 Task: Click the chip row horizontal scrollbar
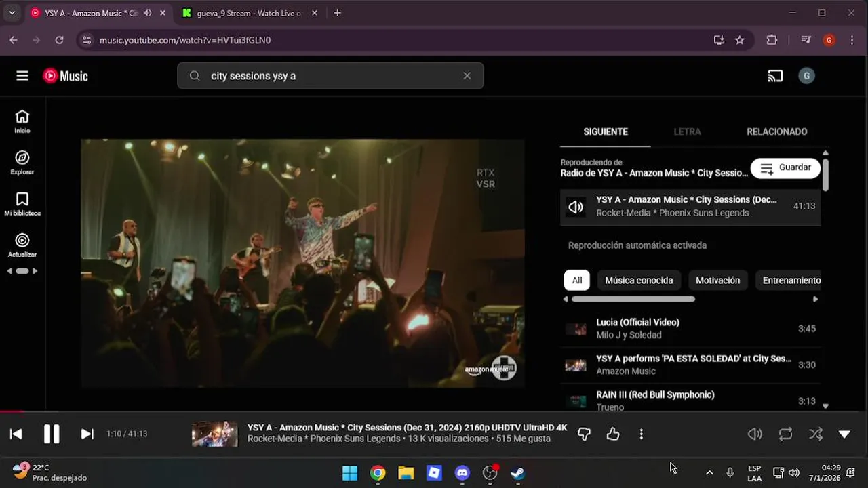tap(633, 299)
